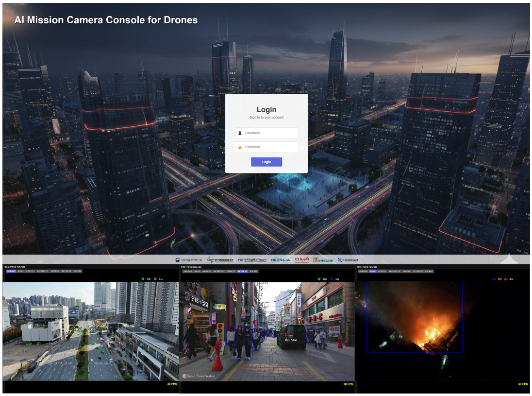
Task: Click the green legend dot above the street feed
Action: point(318,279)
